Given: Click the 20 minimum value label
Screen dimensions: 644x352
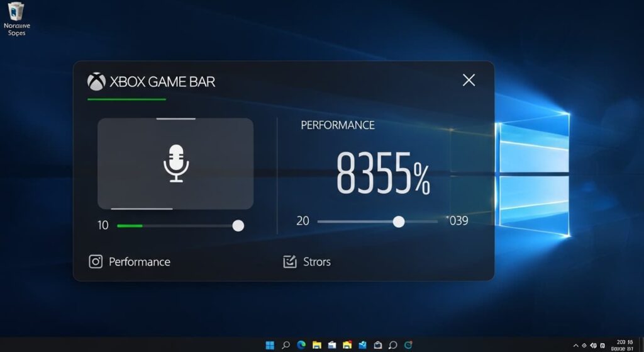Looking at the screenshot, I should click(x=303, y=221).
